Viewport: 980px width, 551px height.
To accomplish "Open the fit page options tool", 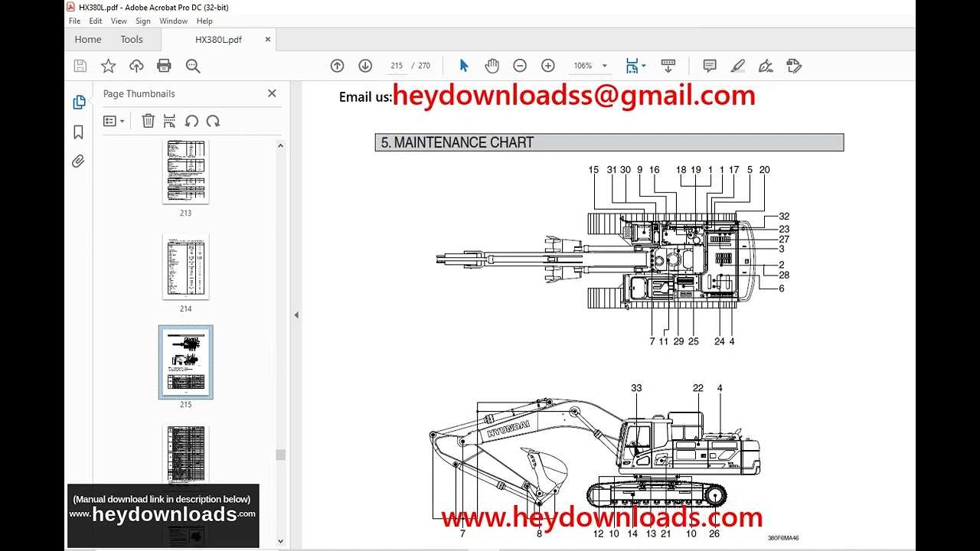I will point(635,66).
